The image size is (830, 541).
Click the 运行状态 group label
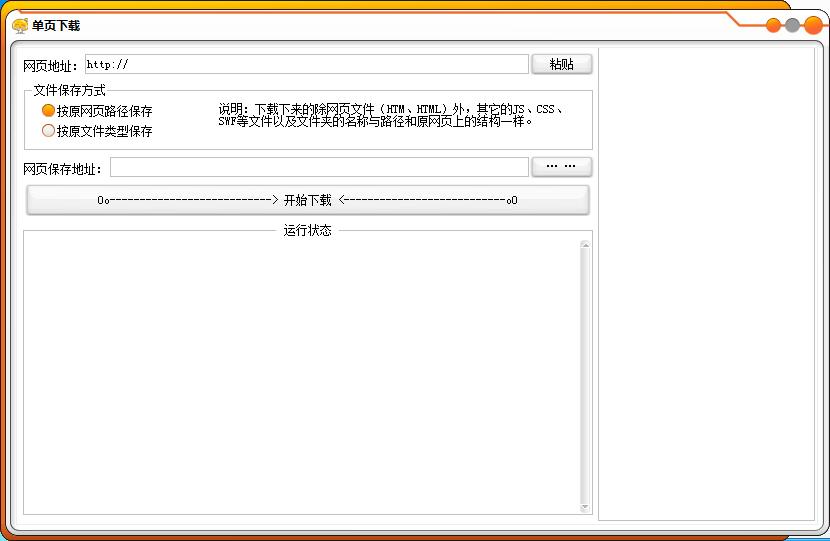tap(308, 230)
